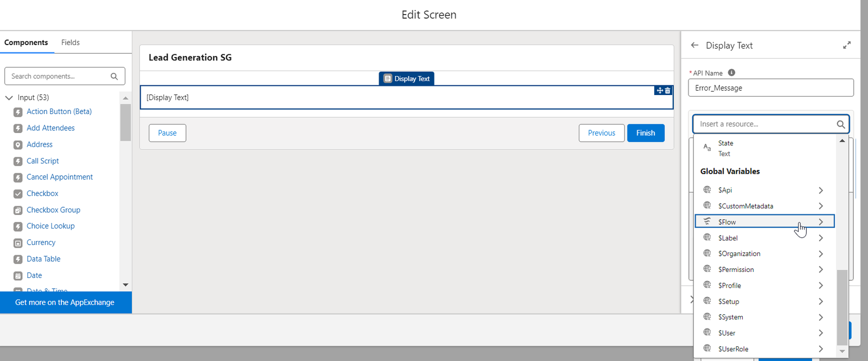868x361 pixels.
Task: Click the API Name info icon
Action: (731, 73)
